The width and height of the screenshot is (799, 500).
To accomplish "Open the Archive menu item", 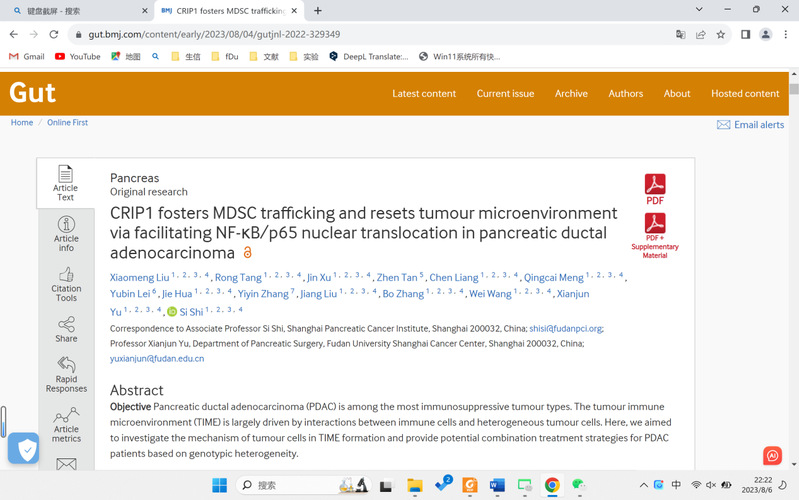I will pos(571,93).
